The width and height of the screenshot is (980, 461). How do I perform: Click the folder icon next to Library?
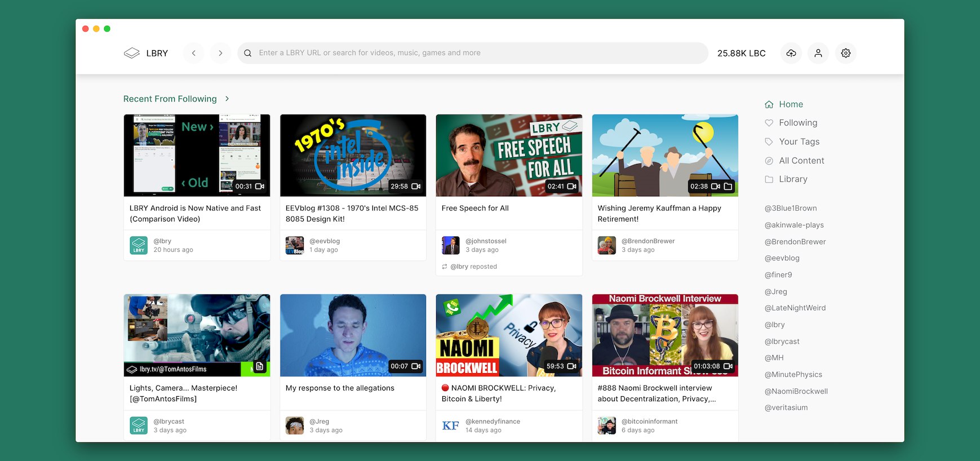coord(769,179)
